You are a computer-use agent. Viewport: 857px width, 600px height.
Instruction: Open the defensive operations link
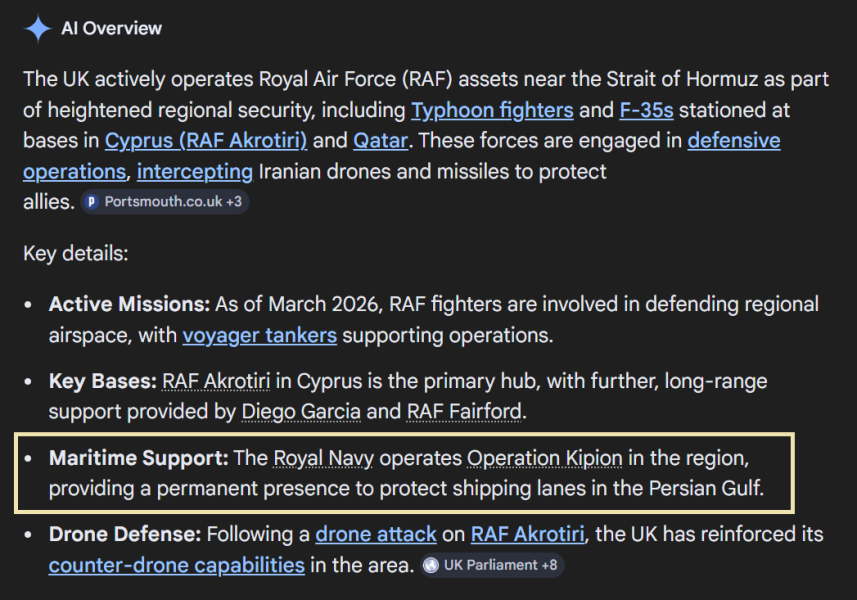734,141
